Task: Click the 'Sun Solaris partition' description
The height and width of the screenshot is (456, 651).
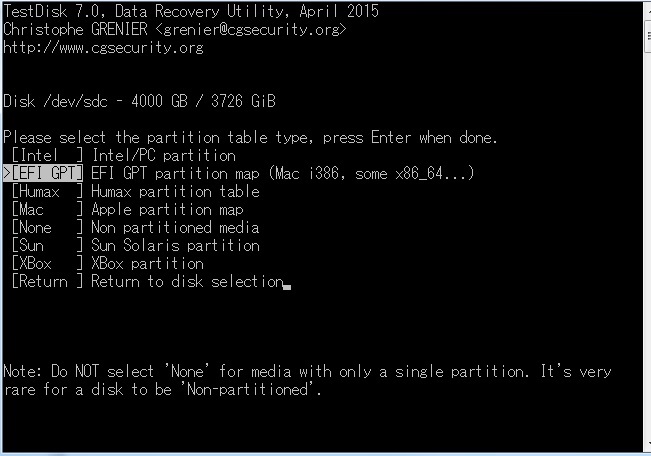Action: (175, 245)
